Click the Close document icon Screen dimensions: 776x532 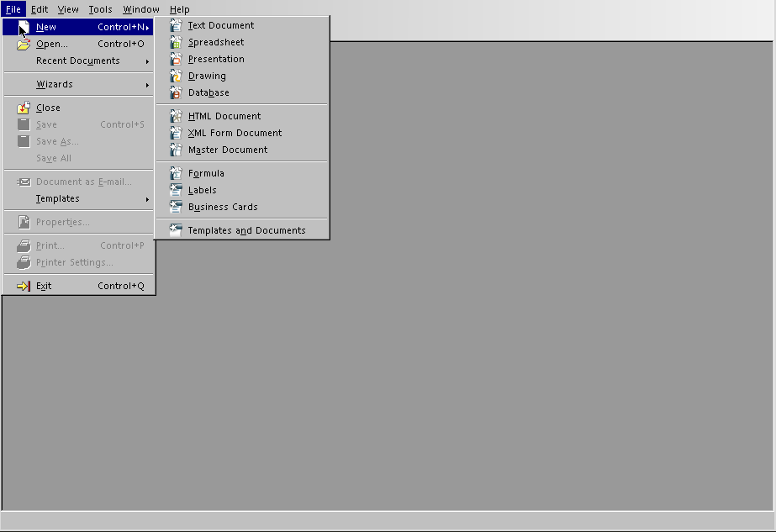(24, 108)
